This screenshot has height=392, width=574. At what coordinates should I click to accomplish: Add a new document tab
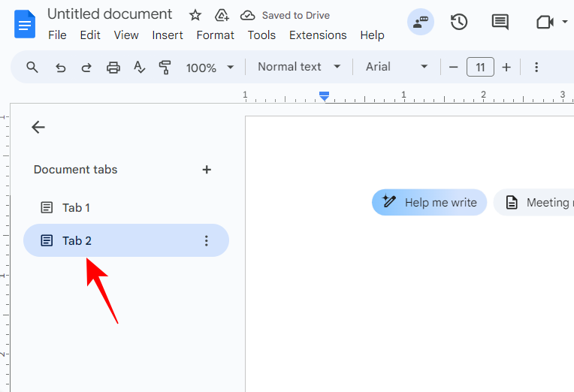[207, 170]
